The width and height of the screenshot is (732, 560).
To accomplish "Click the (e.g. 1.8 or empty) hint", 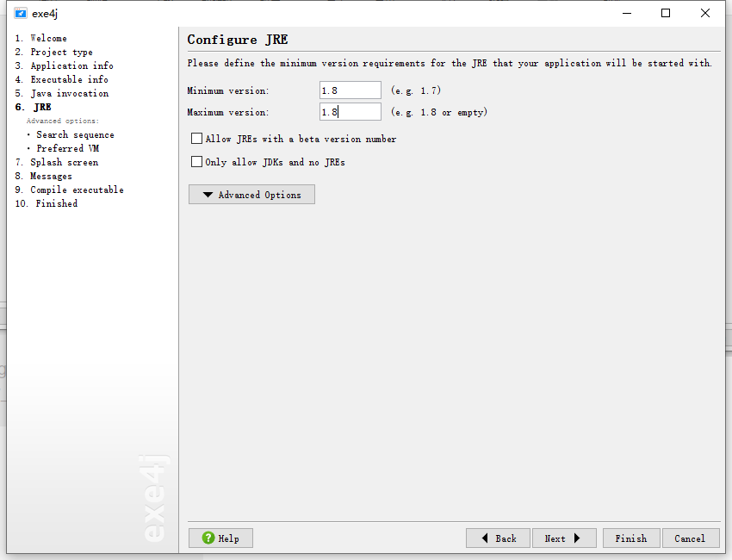I will 439,112.
